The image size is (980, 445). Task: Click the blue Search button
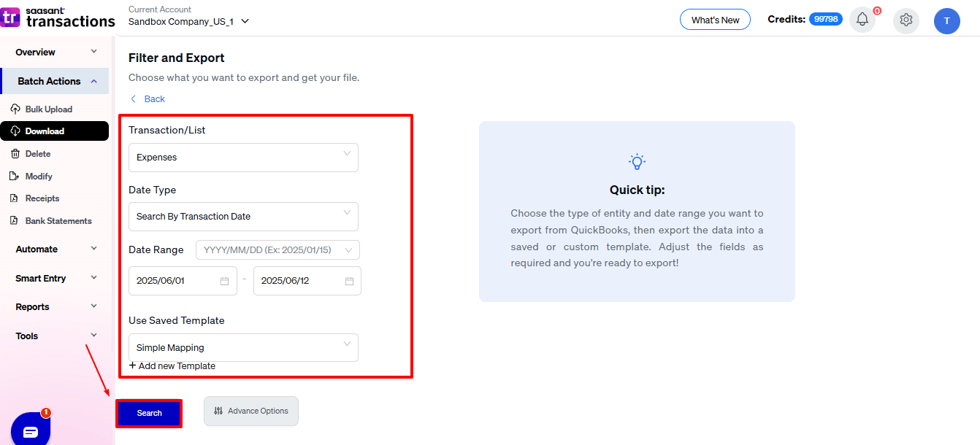(149, 413)
